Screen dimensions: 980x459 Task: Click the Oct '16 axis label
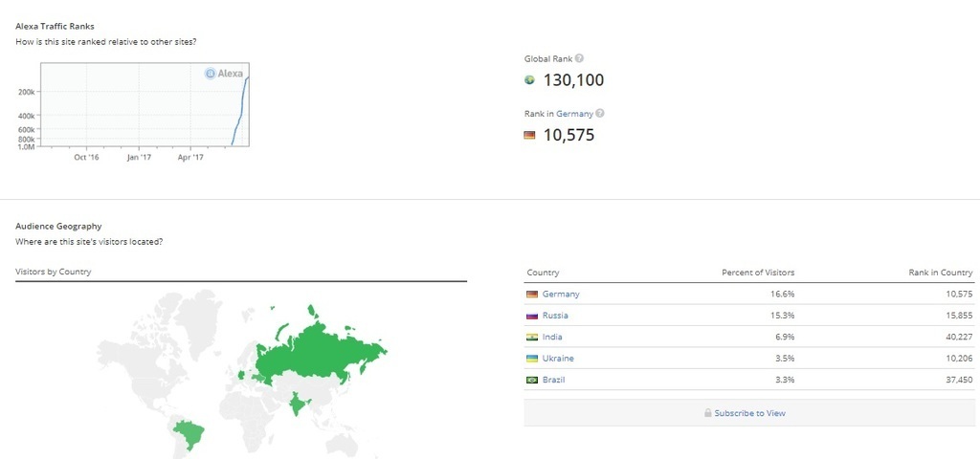pos(86,158)
